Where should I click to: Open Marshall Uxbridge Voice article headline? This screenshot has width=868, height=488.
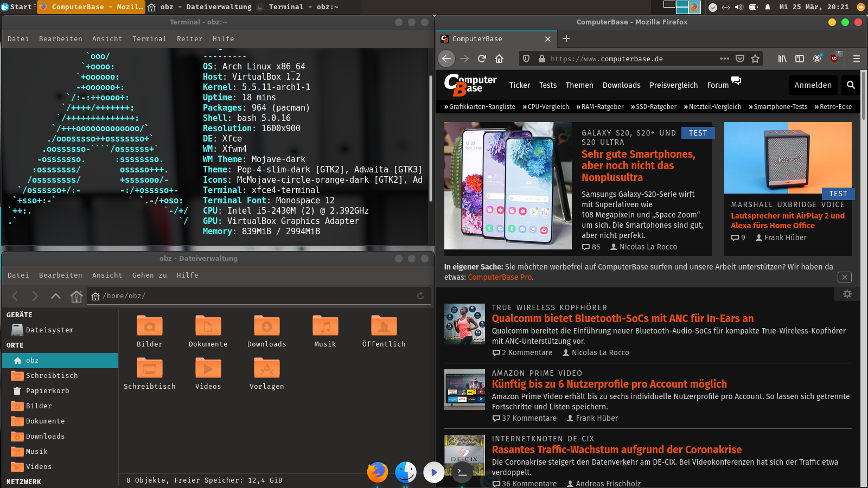pos(788,221)
